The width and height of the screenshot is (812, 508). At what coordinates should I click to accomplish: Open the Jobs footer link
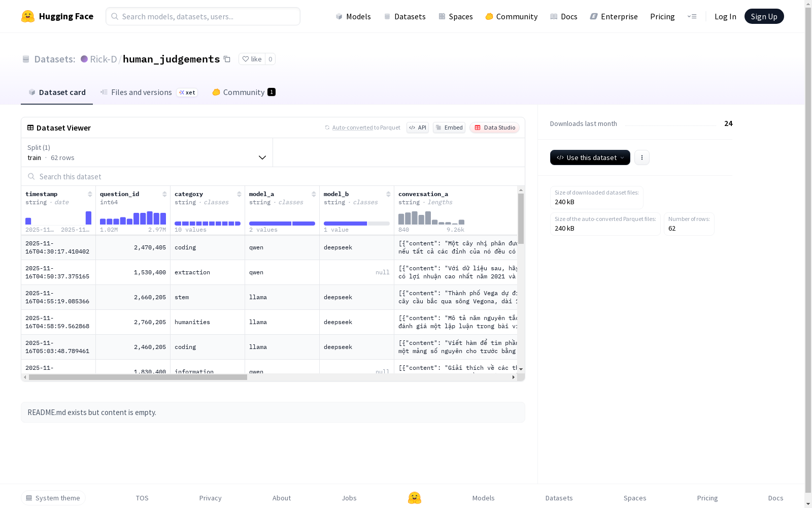pos(349,498)
